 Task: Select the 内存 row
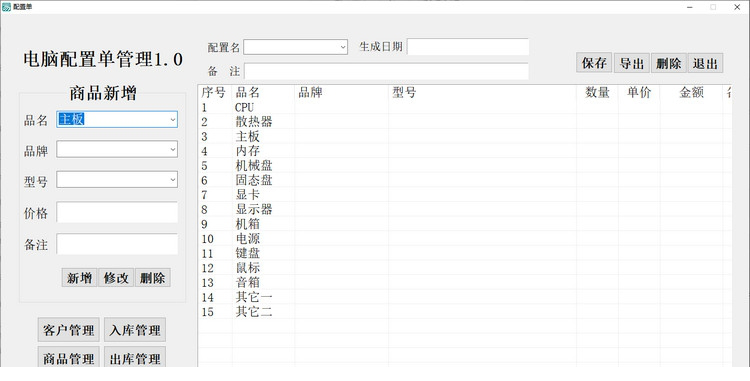[464, 151]
